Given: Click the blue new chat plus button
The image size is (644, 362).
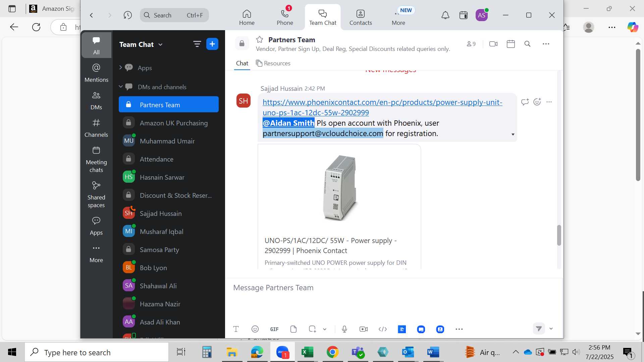Looking at the screenshot, I should pos(212,44).
